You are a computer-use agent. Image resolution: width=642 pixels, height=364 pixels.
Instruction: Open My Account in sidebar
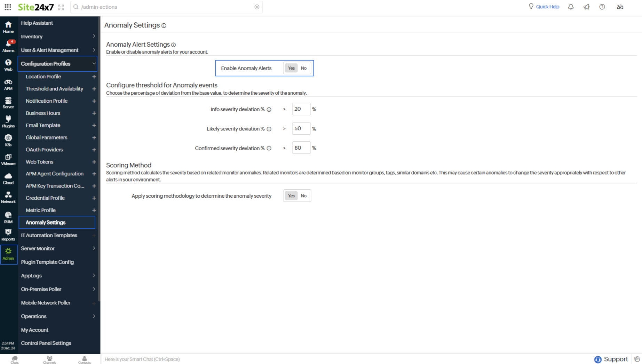34,330
